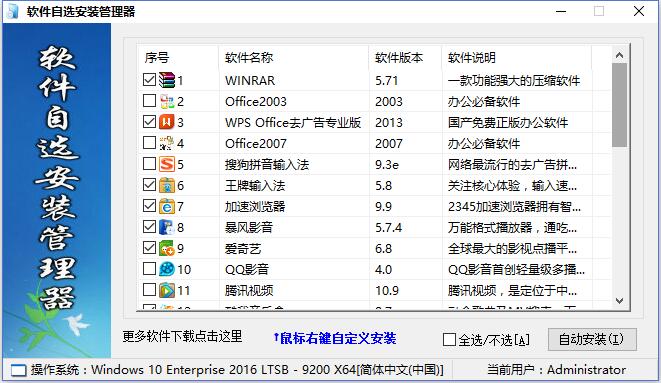
Task: Click version 9.3e in the list
Action: tap(387, 164)
